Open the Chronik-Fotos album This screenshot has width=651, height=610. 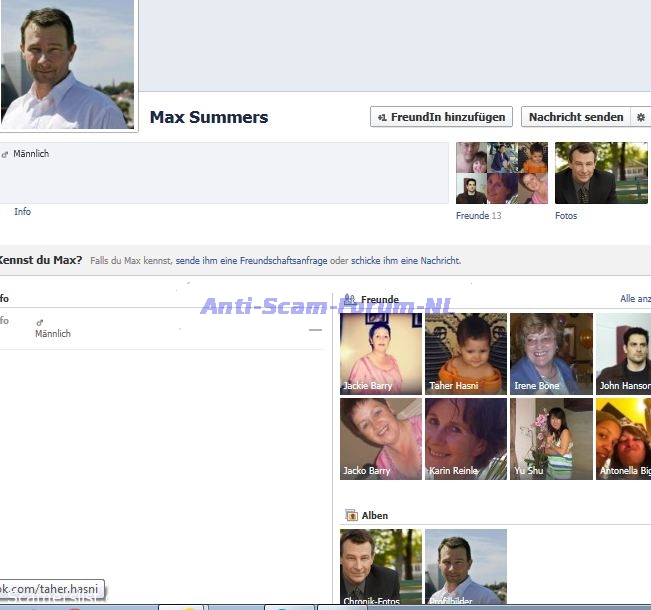[x=381, y=567]
